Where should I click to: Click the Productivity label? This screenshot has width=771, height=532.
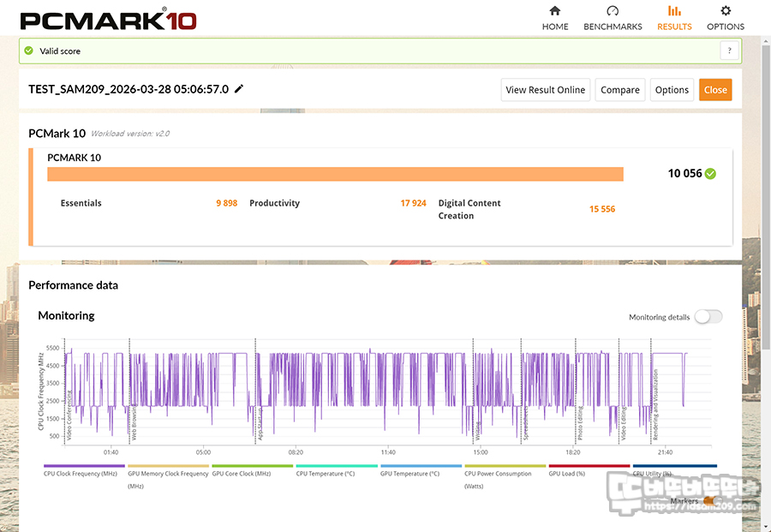point(274,203)
